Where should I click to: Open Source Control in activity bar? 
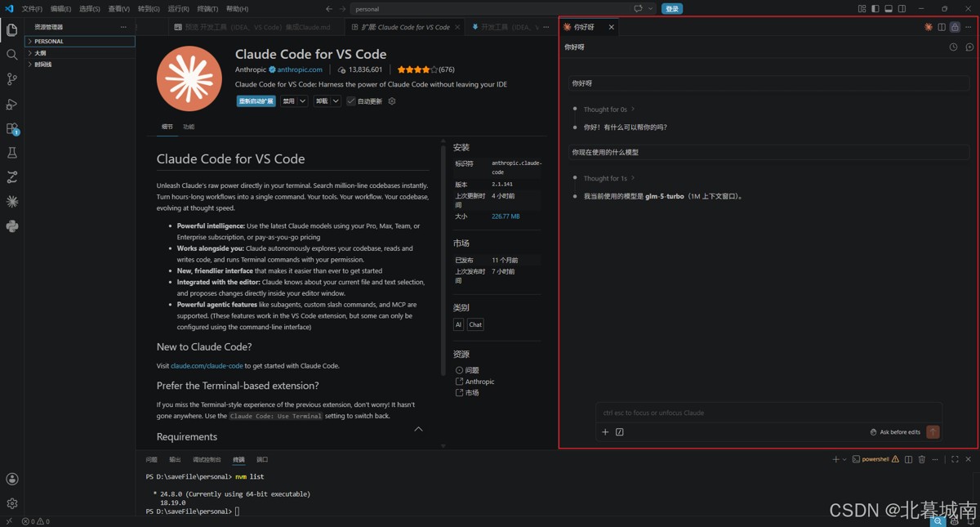[11, 79]
